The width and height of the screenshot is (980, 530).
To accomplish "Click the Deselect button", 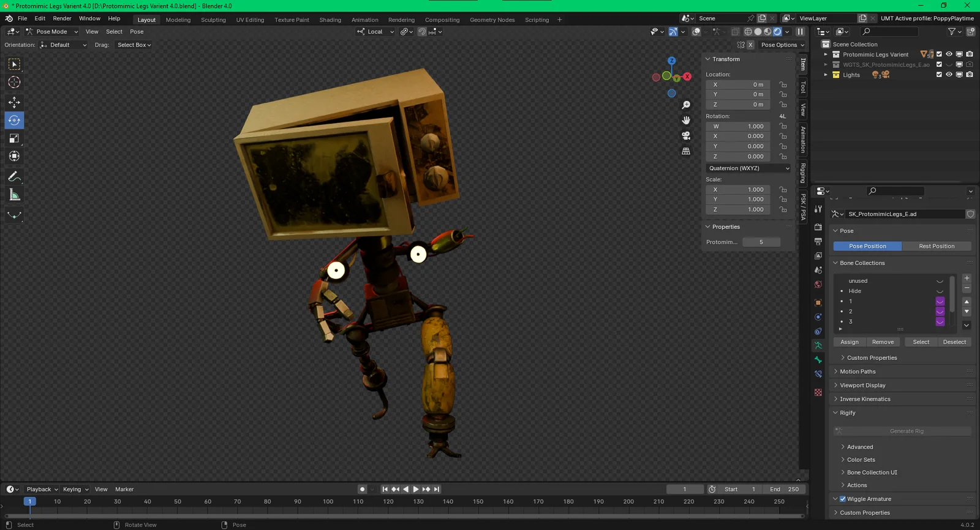I will click(954, 342).
